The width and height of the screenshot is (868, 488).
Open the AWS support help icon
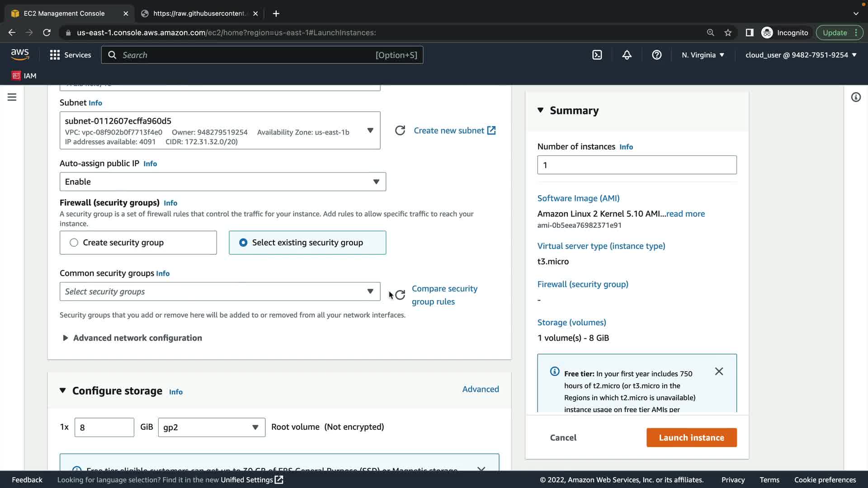pyautogui.click(x=656, y=55)
